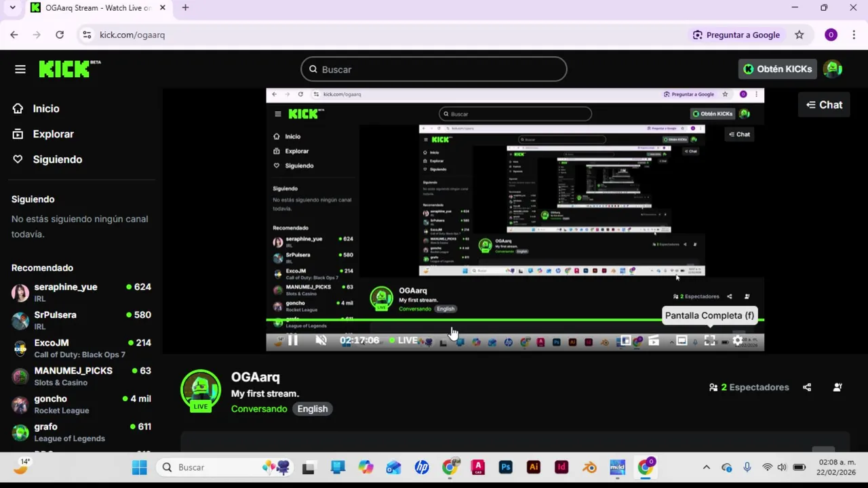
Task: Toggle Pantalla Completa fullscreen
Action: (x=709, y=341)
